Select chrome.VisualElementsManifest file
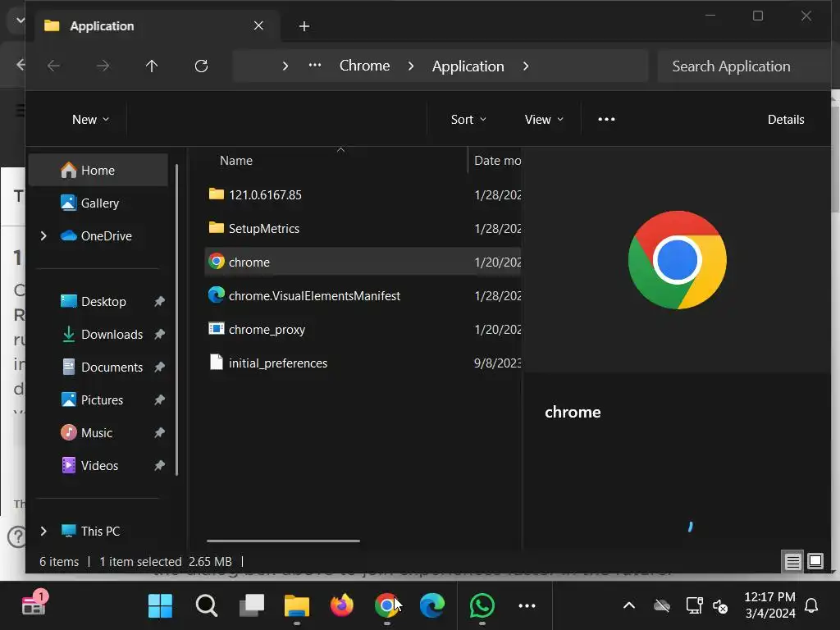840x630 pixels. coord(363,295)
